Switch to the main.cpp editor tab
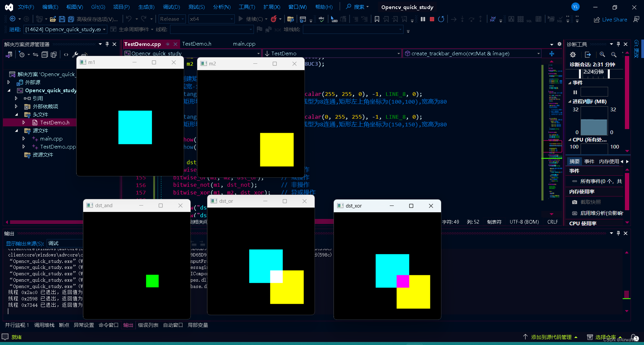 pos(244,44)
